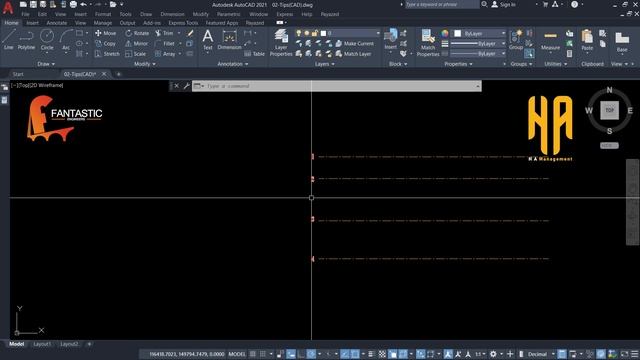Open the Format menu
Screen dimensions: 640x360
tap(103, 14)
